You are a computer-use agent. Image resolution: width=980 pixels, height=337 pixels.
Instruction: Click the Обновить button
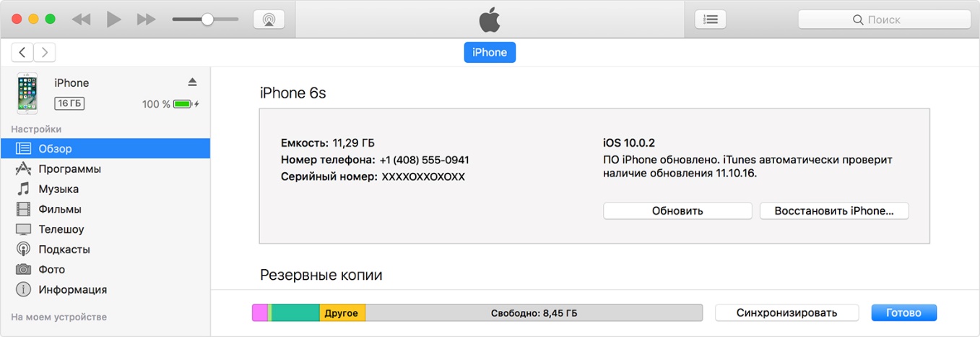pyautogui.click(x=677, y=210)
